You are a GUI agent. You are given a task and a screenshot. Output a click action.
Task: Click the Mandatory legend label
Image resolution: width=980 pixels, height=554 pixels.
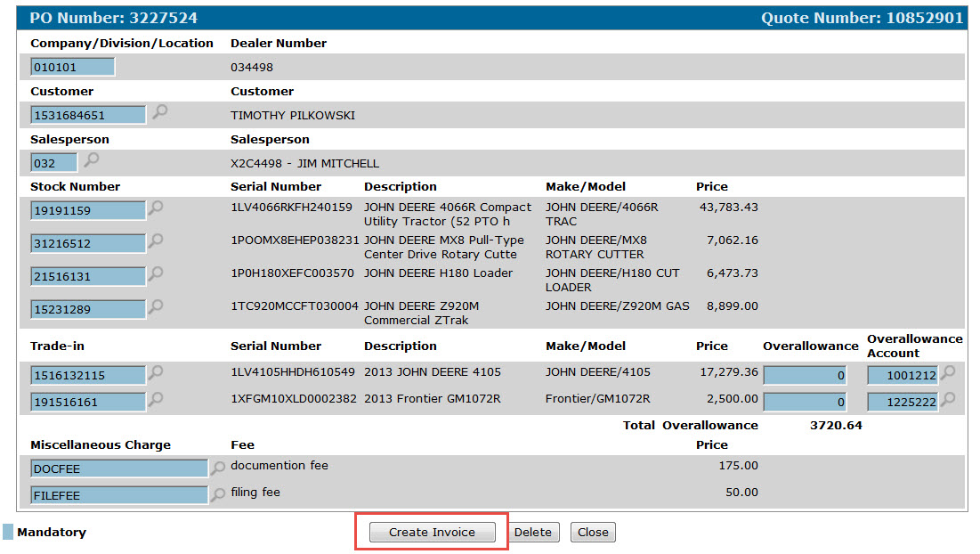click(52, 532)
